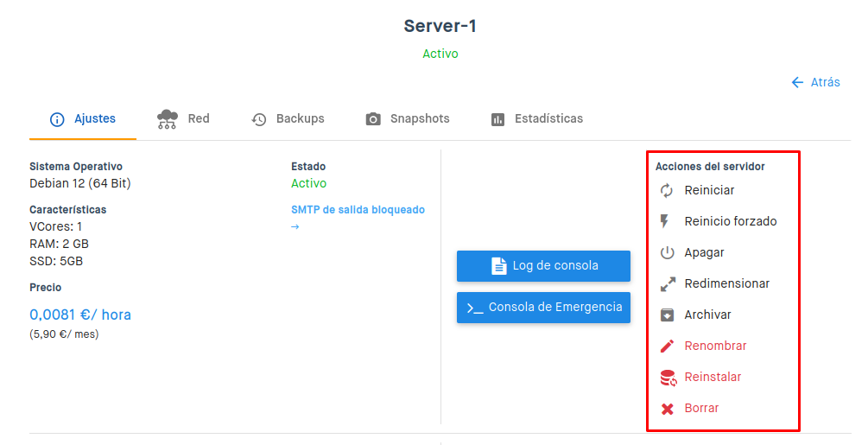Click the Redimensionar diagonal arrows icon
This screenshot has height=445, width=868.
tap(668, 284)
